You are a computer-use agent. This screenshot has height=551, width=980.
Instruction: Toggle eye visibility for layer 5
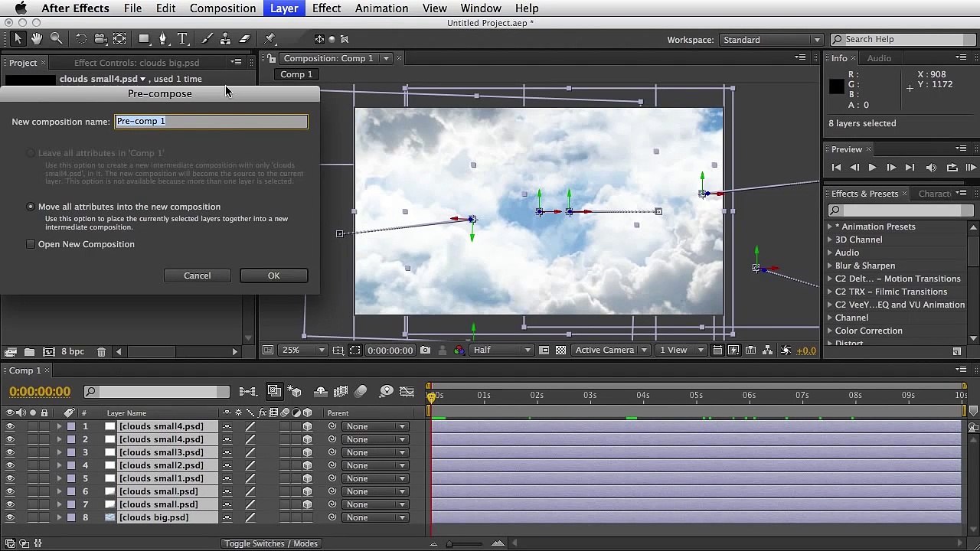(10, 479)
